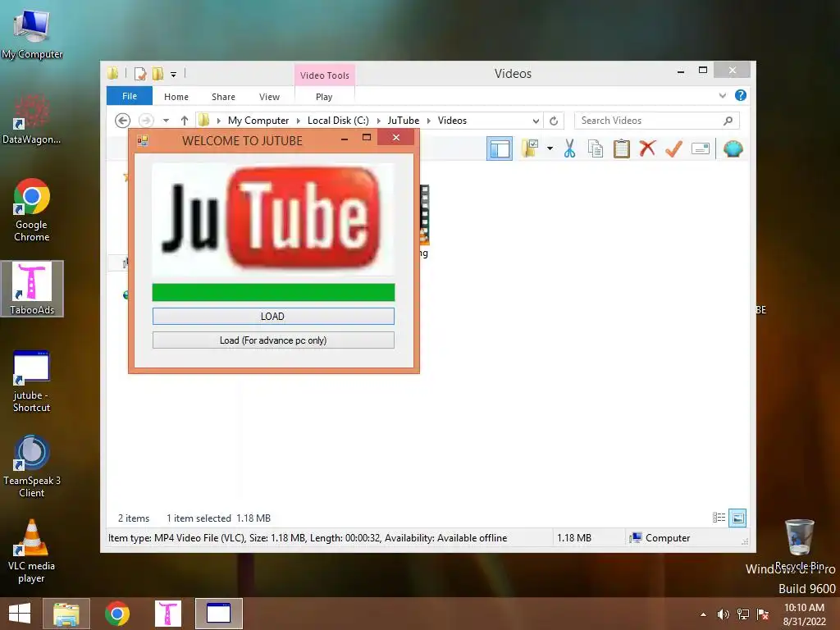This screenshot has height=630, width=840.
Task: Select TabooAds desktop shortcut
Action: [32, 289]
